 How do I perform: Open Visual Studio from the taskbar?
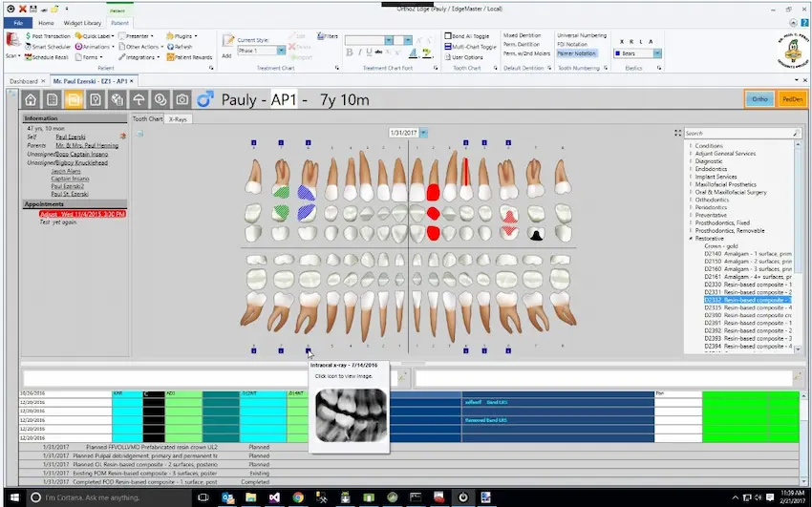click(274, 497)
